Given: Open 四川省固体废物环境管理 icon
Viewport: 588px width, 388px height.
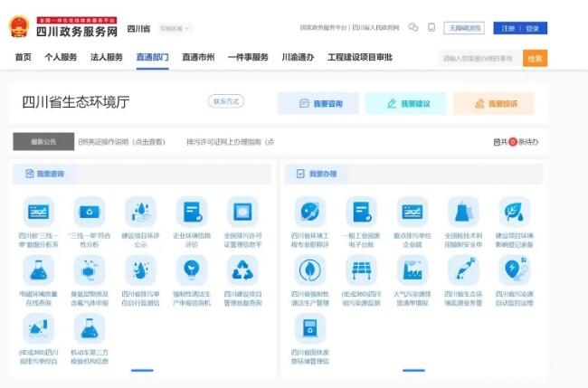Looking at the screenshot, I should (310, 329).
